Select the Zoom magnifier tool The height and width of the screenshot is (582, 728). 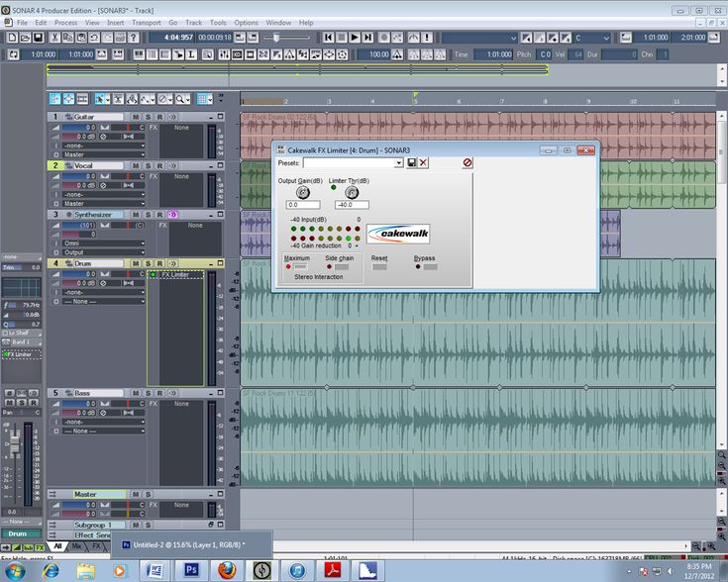pos(179,99)
